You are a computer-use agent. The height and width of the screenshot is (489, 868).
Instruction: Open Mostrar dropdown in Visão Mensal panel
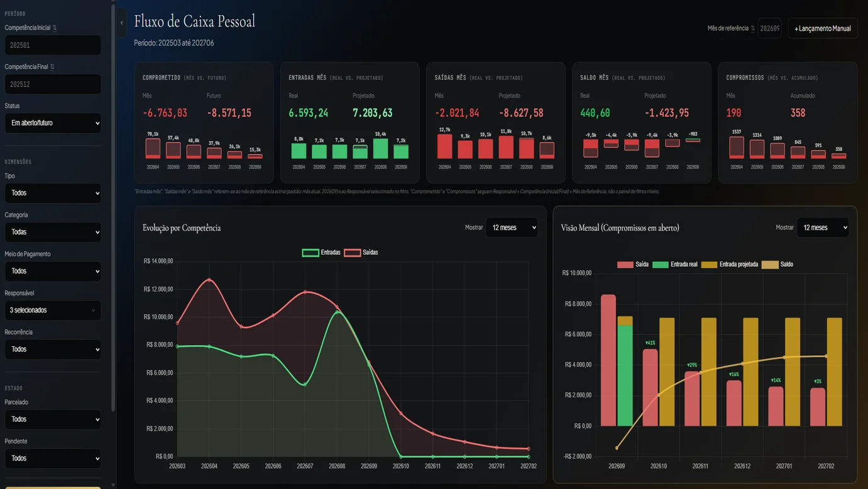coord(823,228)
